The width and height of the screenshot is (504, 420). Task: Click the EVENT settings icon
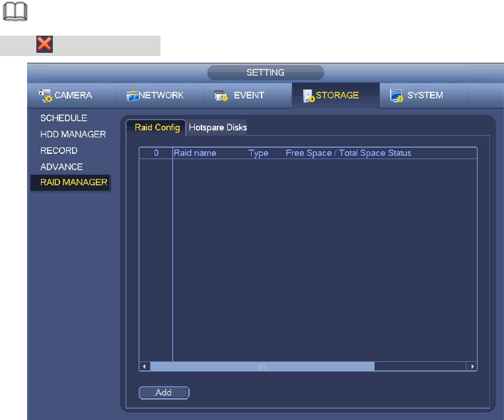point(221,96)
